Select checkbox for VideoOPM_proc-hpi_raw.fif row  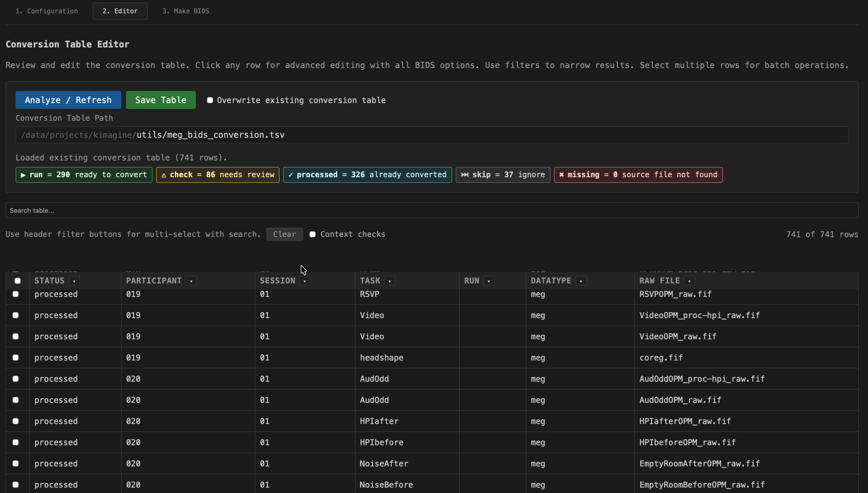(x=16, y=315)
